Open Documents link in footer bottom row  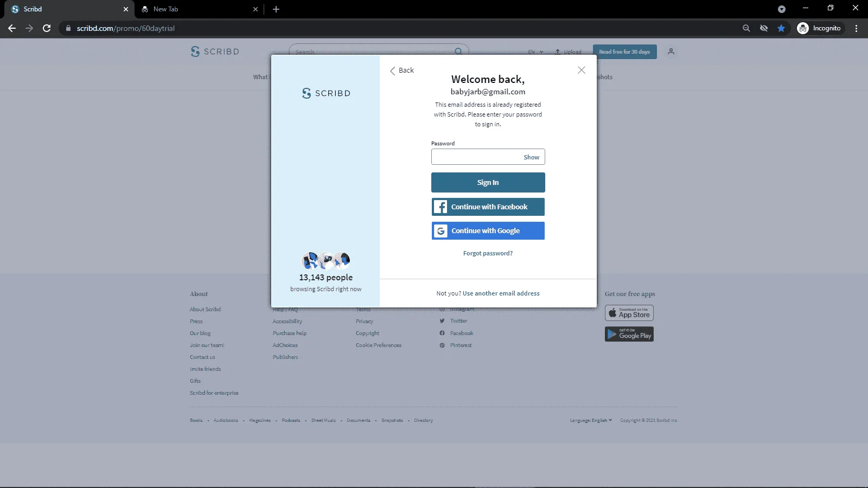pos(359,420)
